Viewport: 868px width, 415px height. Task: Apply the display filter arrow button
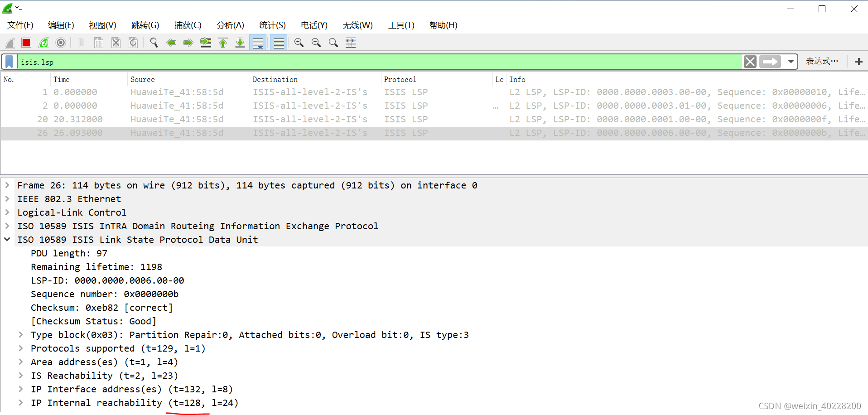coord(771,62)
